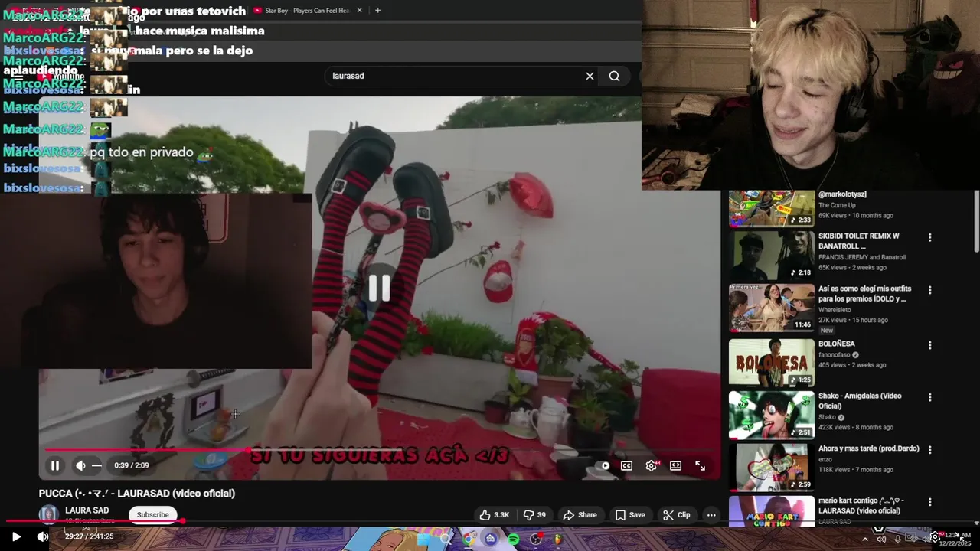Click the recommendations list scrollbar
The image size is (980, 551).
click(976, 220)
